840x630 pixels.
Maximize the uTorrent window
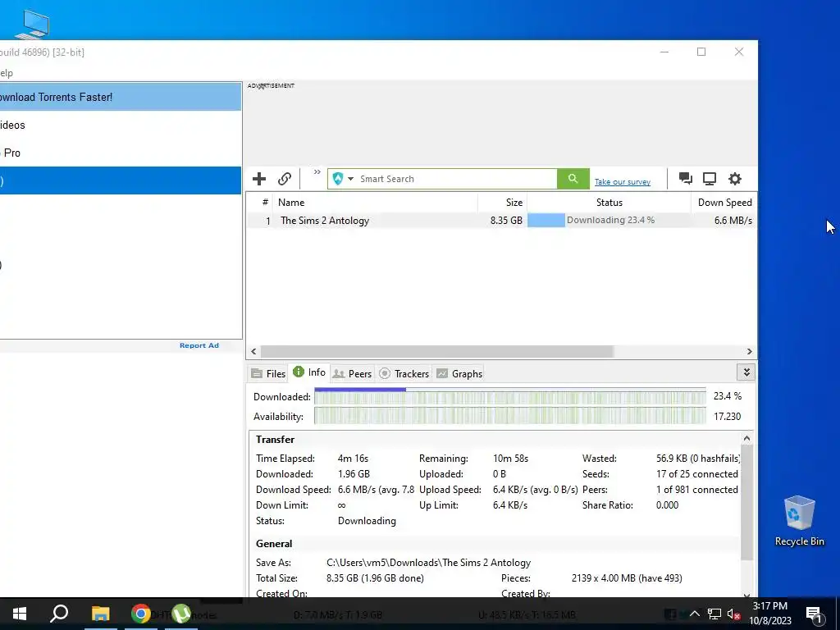coord(701,52)
